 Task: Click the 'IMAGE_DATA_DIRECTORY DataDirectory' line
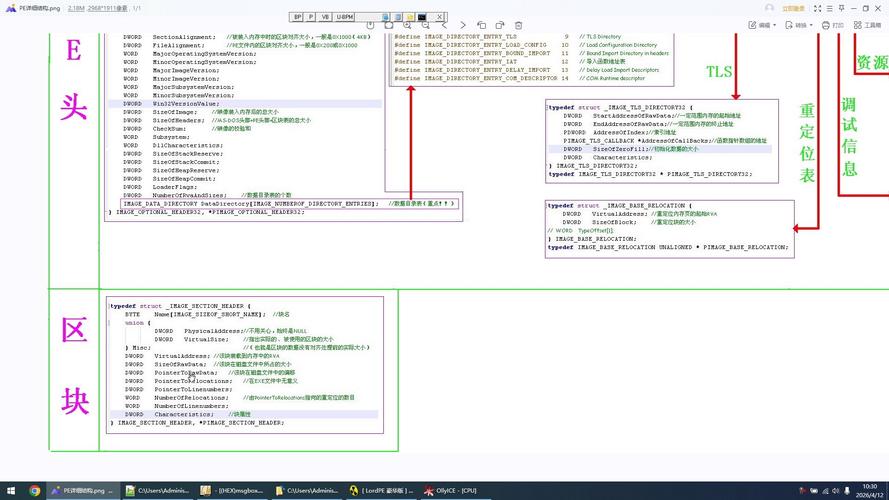click(289, 204)
